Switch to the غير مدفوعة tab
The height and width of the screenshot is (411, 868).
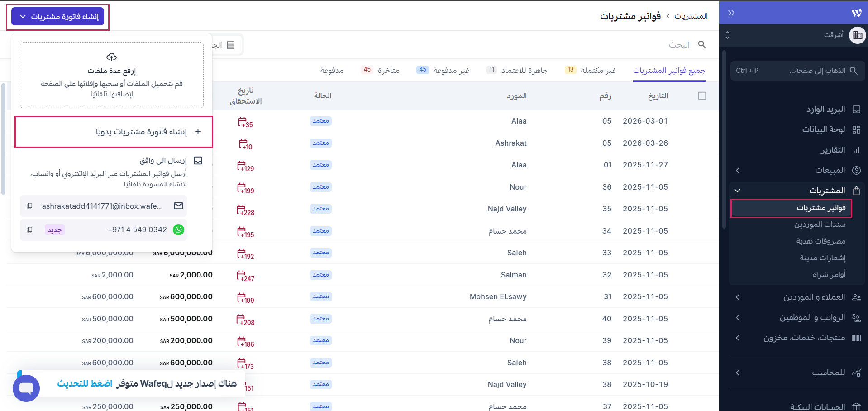451,70
